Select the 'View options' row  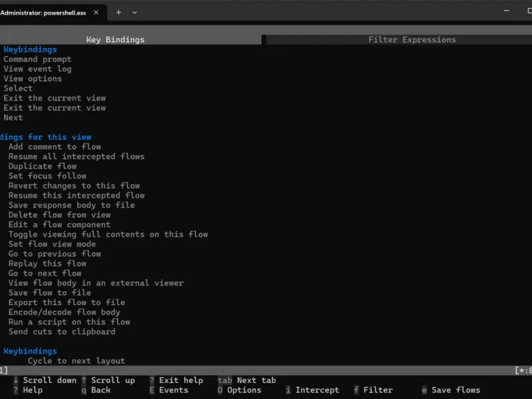pyautogui.click(x=33, y=78)
